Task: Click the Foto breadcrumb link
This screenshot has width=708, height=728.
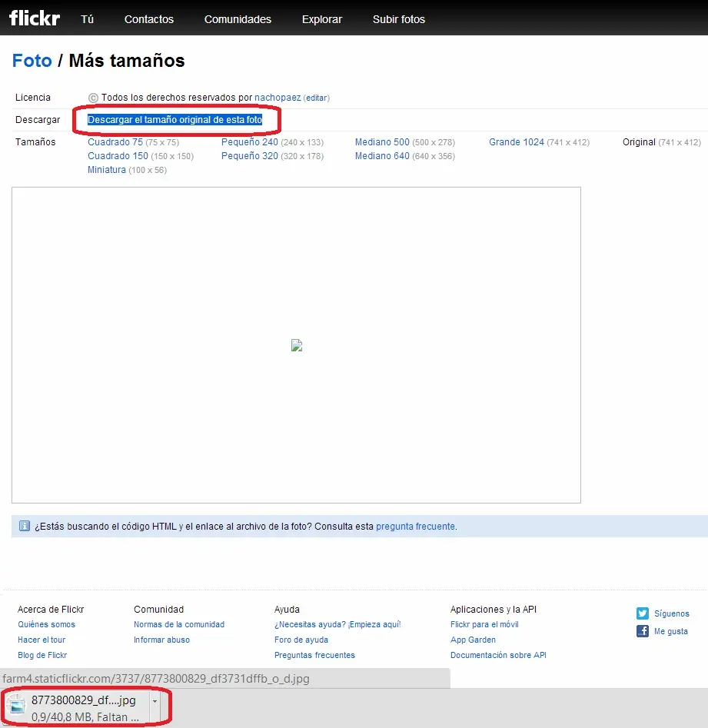Action: pos(32,61)
